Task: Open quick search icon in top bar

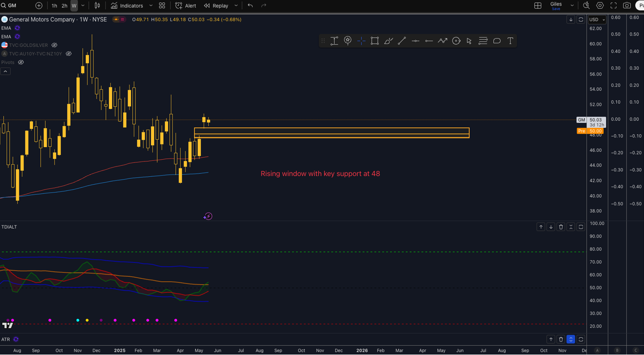Action: click(x=586, y=6)
